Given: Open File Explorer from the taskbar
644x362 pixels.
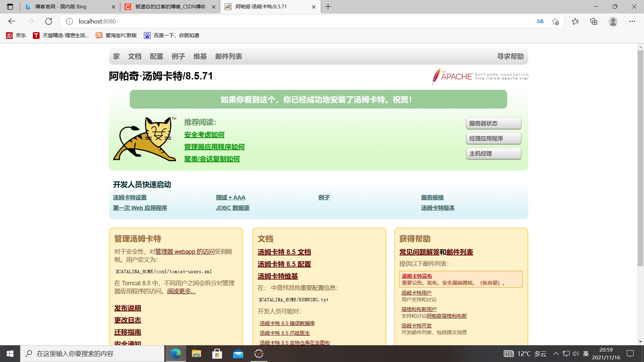Looking at the screenshot, I should point(196,354).
